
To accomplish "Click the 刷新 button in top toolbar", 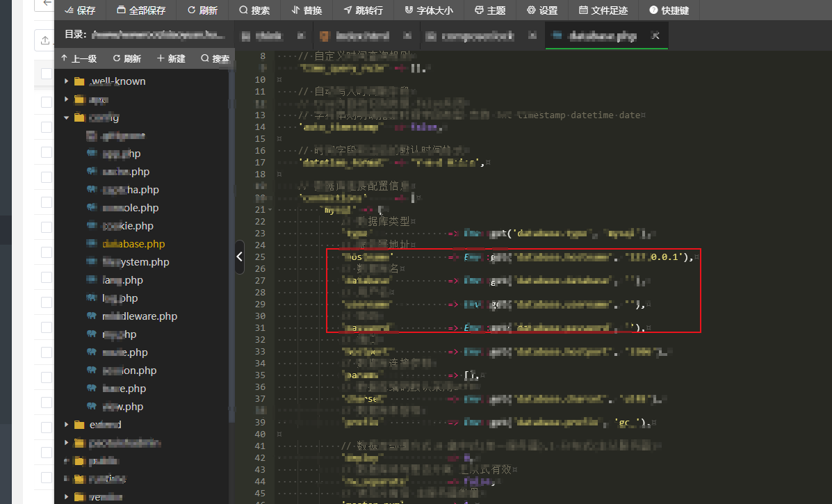I will (x=202, y=10).
